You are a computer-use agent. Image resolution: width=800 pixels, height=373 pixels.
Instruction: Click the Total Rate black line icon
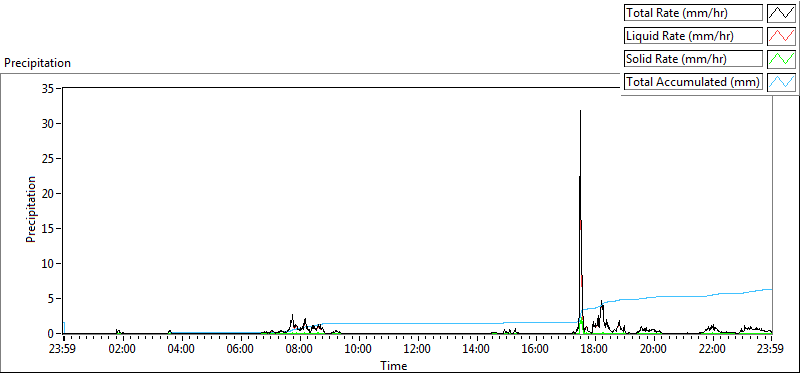781,13
